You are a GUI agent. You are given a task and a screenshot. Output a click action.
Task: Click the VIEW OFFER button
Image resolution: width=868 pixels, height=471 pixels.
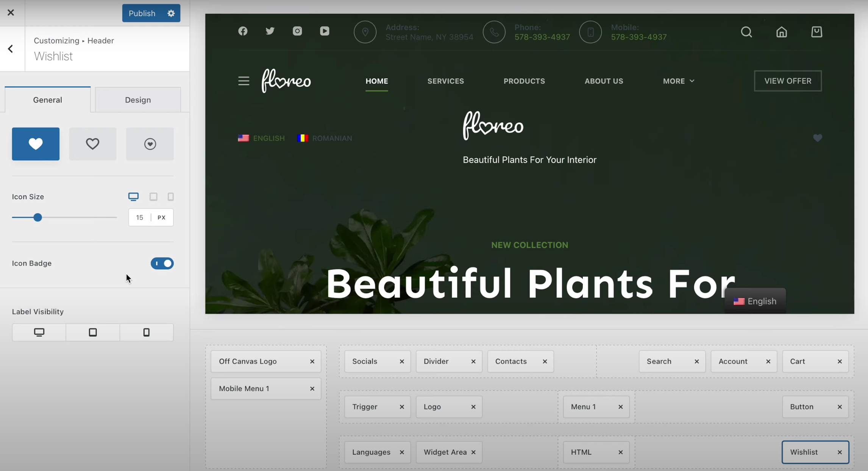point(788,81)
